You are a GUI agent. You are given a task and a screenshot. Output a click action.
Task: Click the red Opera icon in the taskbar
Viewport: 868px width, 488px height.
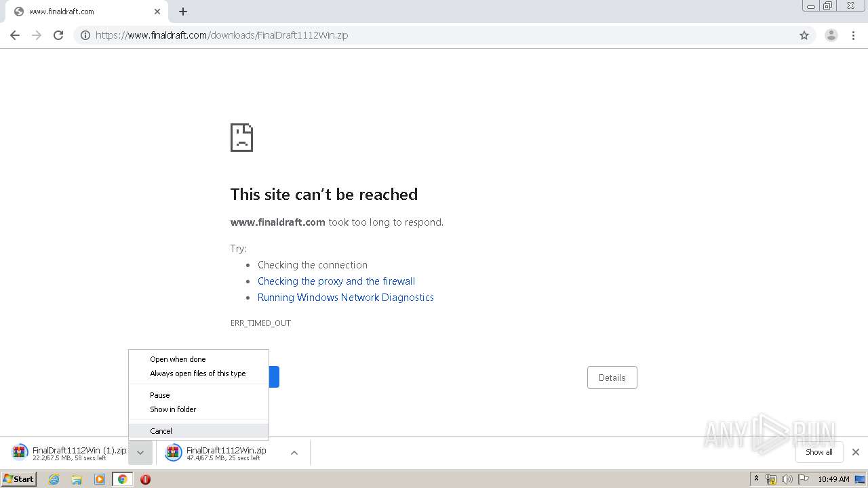[145, 479]
